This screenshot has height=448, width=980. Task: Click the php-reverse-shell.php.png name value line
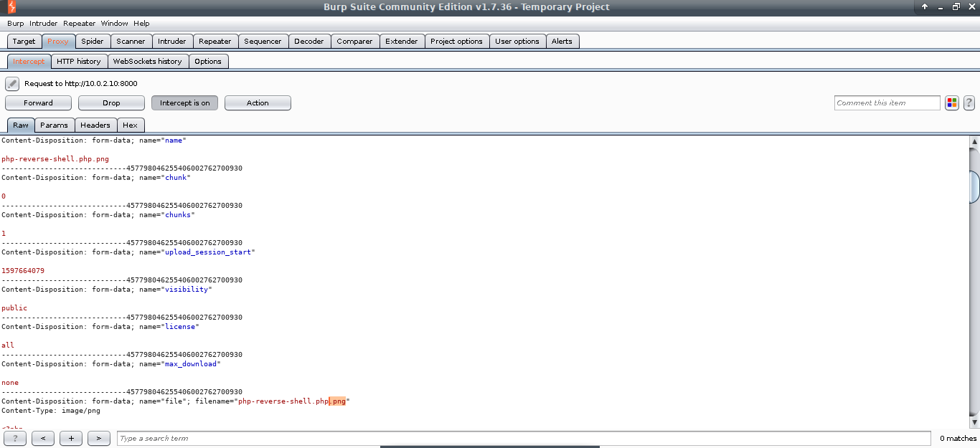coord(55,159)
